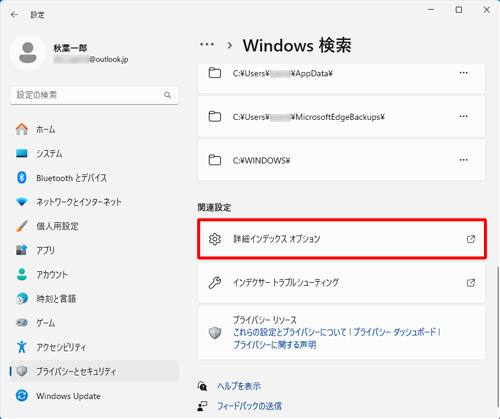This screenshot has width=500, height=419.
Task: Click the privacy shield icon in sidebar
Action: (22, 371)
